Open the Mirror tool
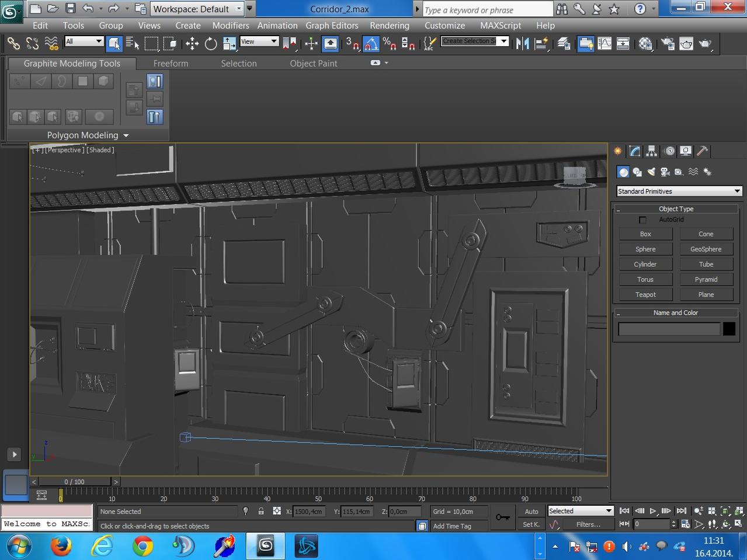This screenshot has width=747, height=560. click(522, 44)
